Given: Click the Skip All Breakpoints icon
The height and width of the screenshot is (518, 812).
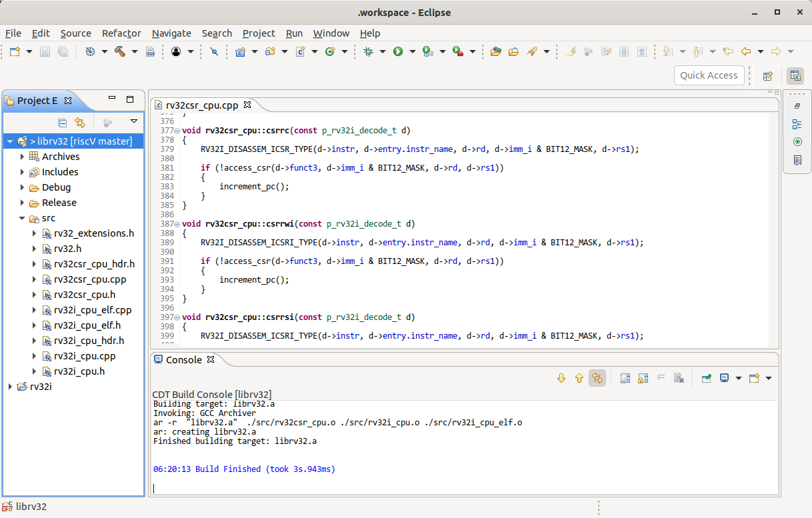Looking at the screenshot, I should coord(214,51).
